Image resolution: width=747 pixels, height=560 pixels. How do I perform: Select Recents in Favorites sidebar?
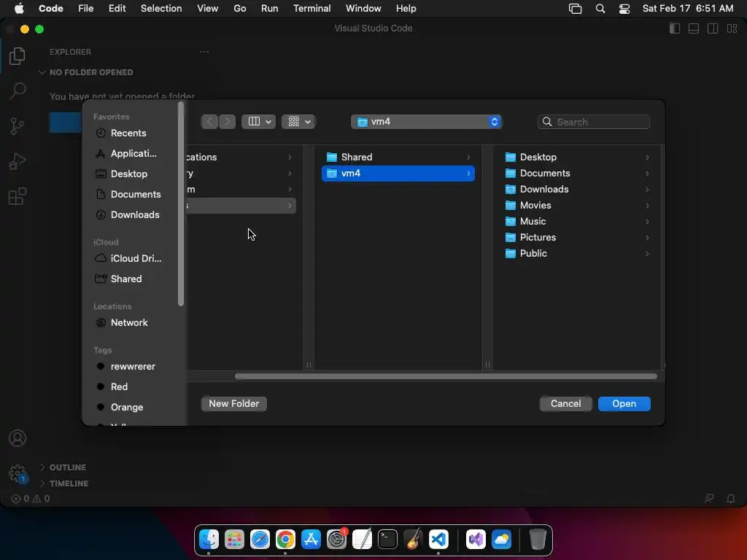tap(128, 133)
